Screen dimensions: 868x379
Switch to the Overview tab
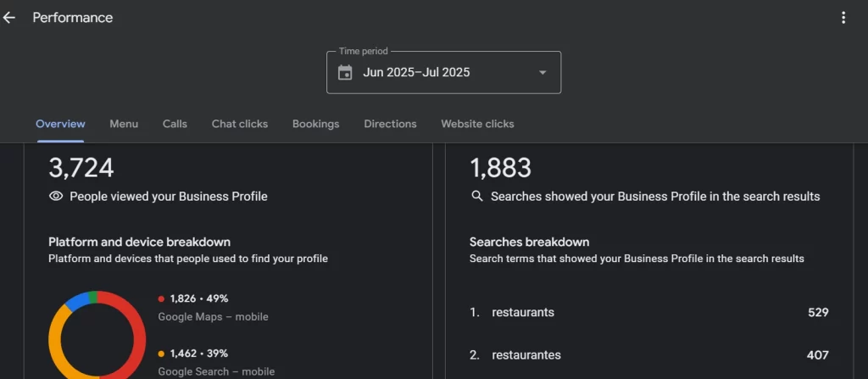[x=60, y=124]
